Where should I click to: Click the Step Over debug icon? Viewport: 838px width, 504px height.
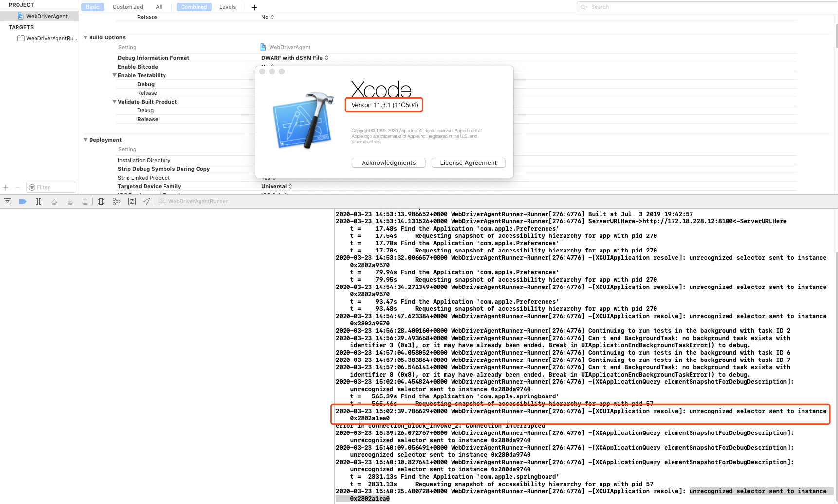[x=54, y=201]
